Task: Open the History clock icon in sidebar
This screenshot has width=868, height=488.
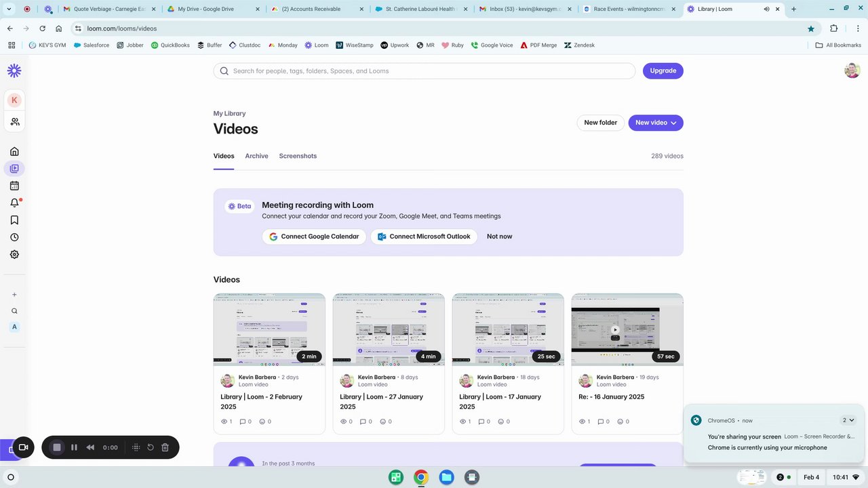Action: coord(14,237)
